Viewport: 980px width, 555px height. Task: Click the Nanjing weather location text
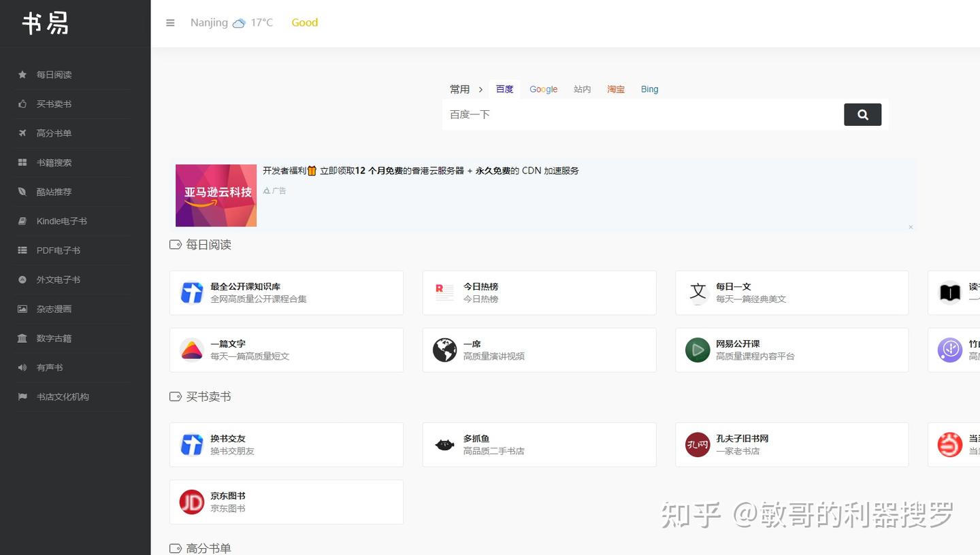(x=209, y=22)
